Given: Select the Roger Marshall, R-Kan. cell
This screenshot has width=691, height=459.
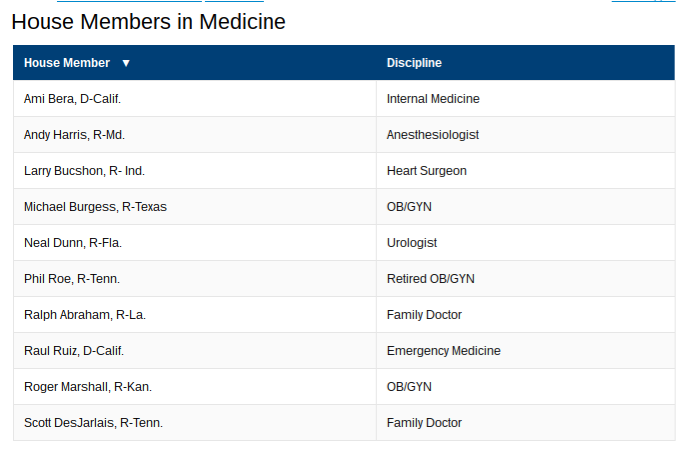Looking at the screenshot, I should point(195,387).
